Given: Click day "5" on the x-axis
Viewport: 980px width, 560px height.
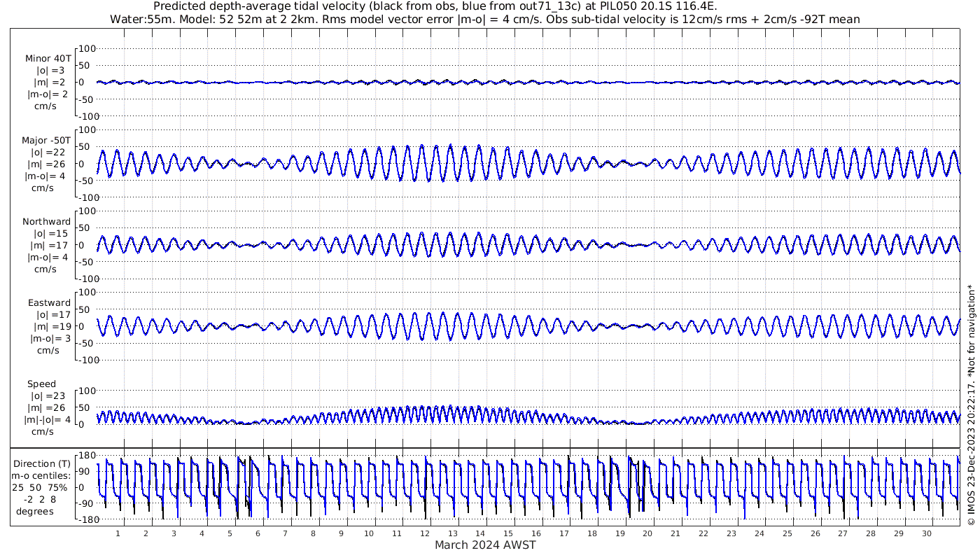Looking at the screenshot, I should pos(230,533).
